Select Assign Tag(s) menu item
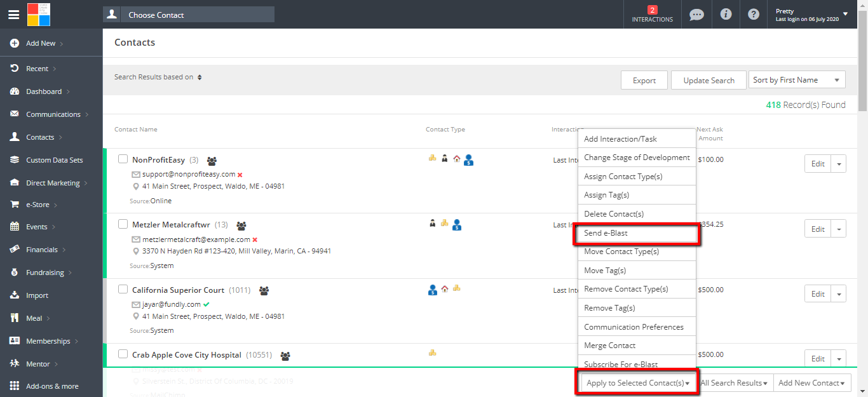This screenshot has width=868, height=397. point(637,195)
